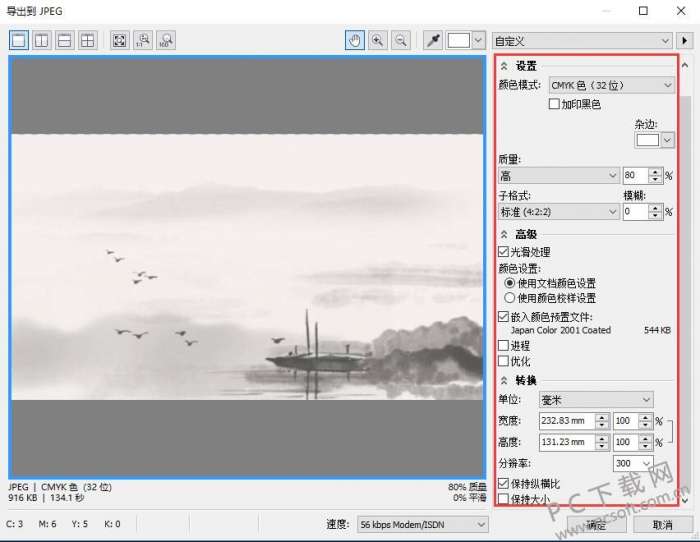Click the 高度 percent field showing 100
The image size is (700, 542).
(x=625, y=442)
